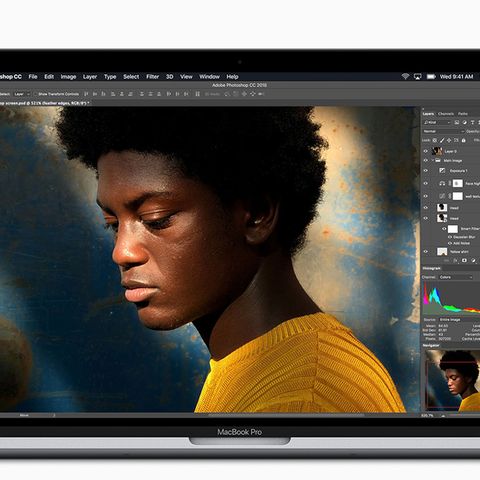The height and width of the screenshot is (480, 480).
Task: Filter layers by adjustment layers icon
Action: (x=465, y=122)
